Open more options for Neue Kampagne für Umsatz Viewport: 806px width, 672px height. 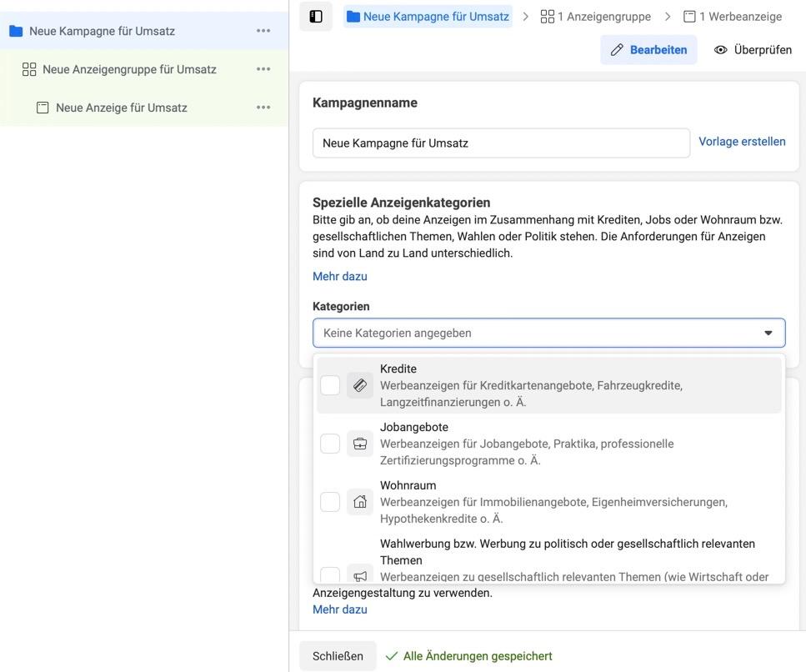point(263,31)
